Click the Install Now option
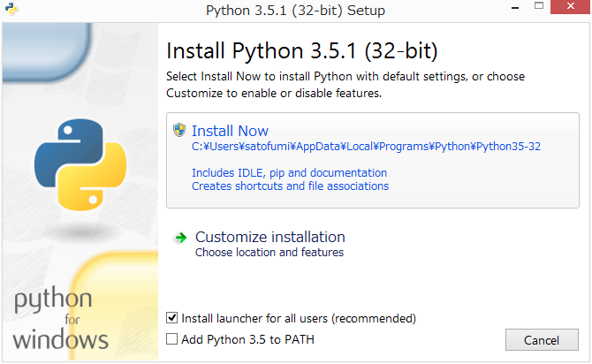The width and height of the screenshot is (592, 364). click(373, 160)
